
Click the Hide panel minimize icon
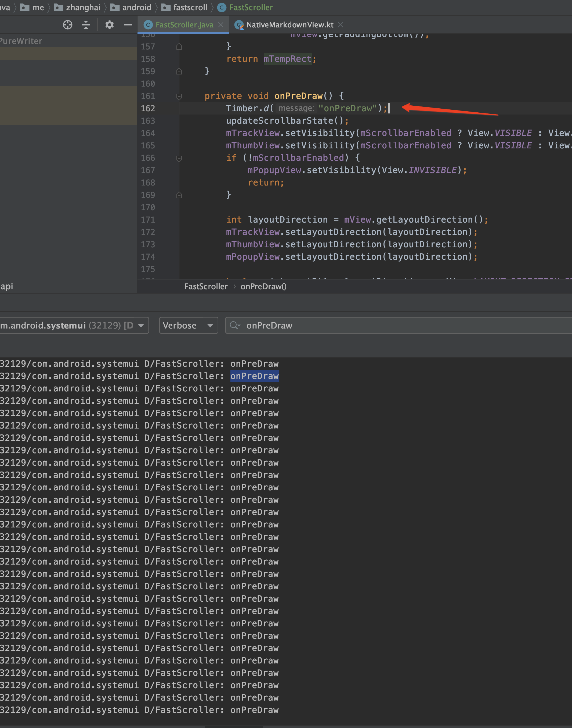point(128,24)
